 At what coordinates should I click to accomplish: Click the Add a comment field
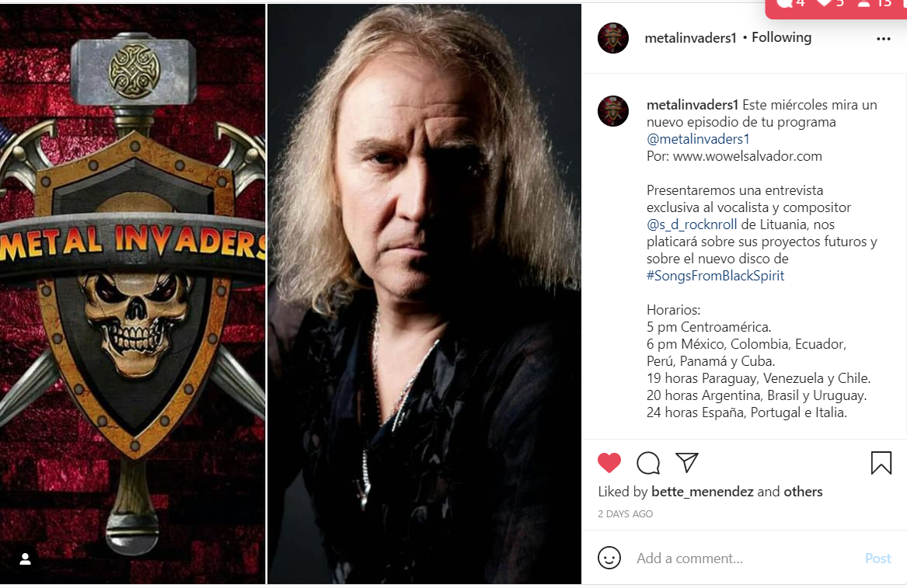click(x=746, y=558)
